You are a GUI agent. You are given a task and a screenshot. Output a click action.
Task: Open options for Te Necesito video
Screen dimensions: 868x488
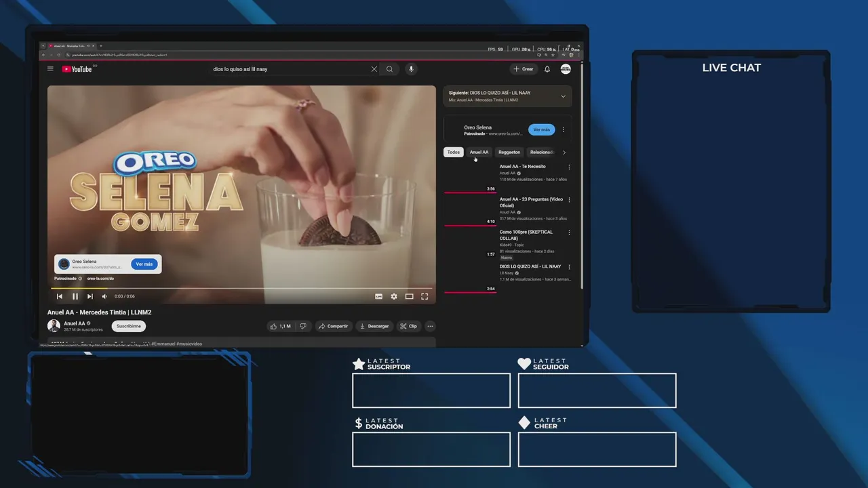click(x=569, y=167)
